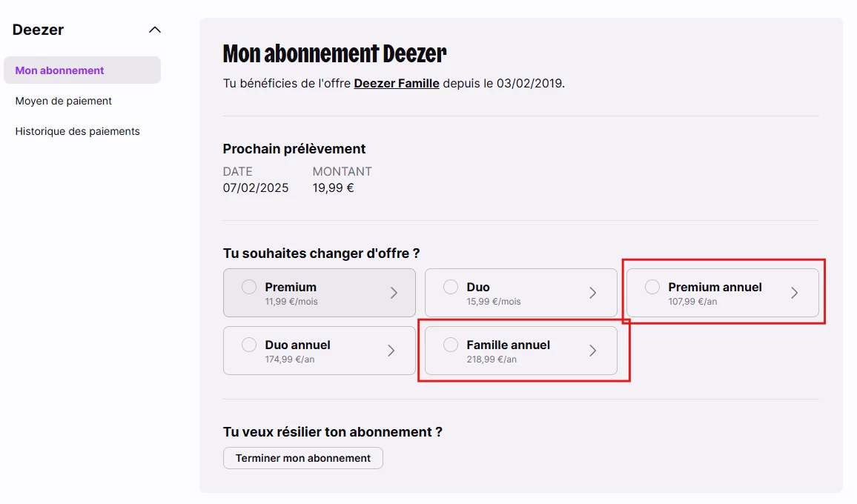Choose the Premium annuel radio button
857x504 pixels.
pyautogui.click(x=652, y=287)
